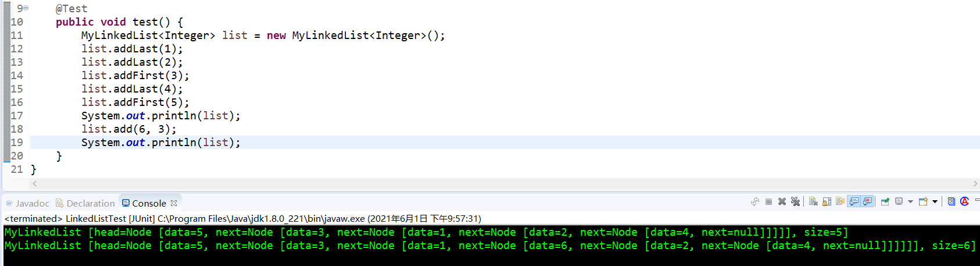Click the Terminate stop icon in Console toolbar
This screenshot has height=266, width=980.
[x=768, y=201]
